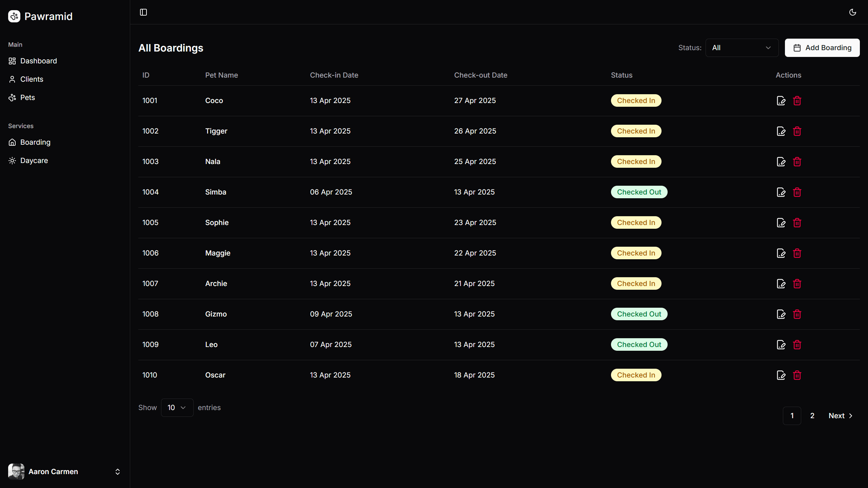
Task: Edit Tigger's boarding record
Action: (781, 131)
